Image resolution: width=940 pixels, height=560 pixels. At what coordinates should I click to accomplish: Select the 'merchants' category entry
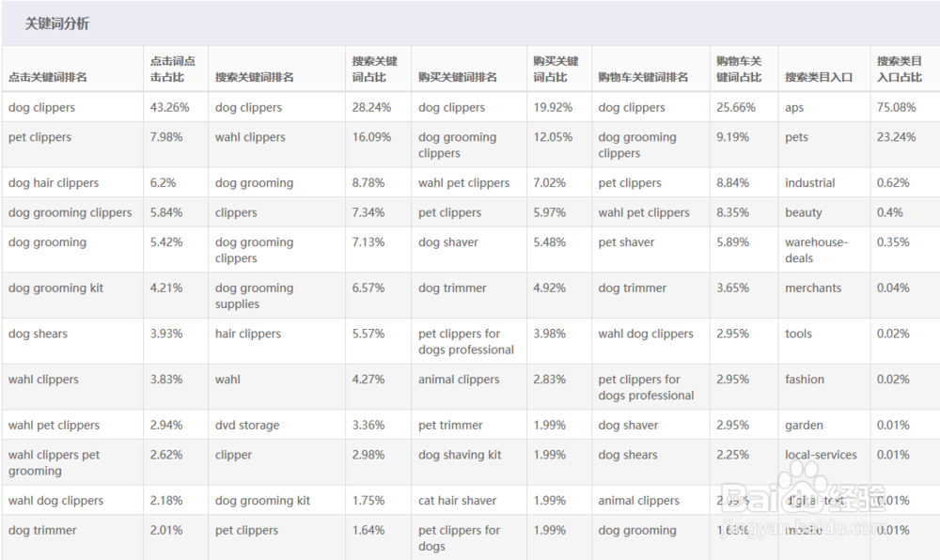click(x=814, y=288)
